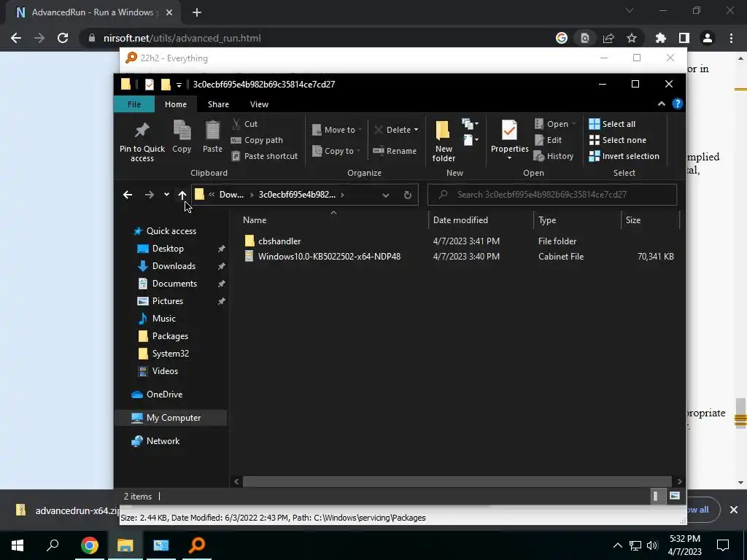
Task: Click Cut in the Clipboard group
Action: [245, 124]
